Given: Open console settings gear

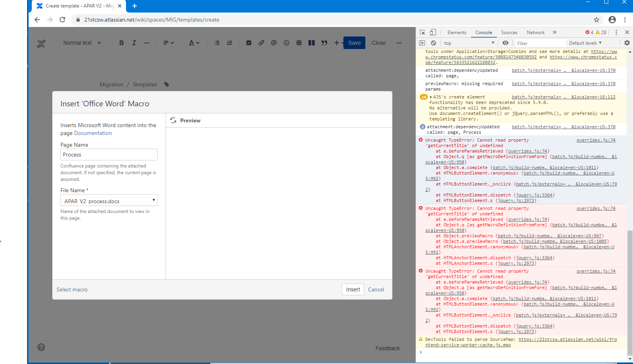Looking at the screenshot, I should point(627,43).
